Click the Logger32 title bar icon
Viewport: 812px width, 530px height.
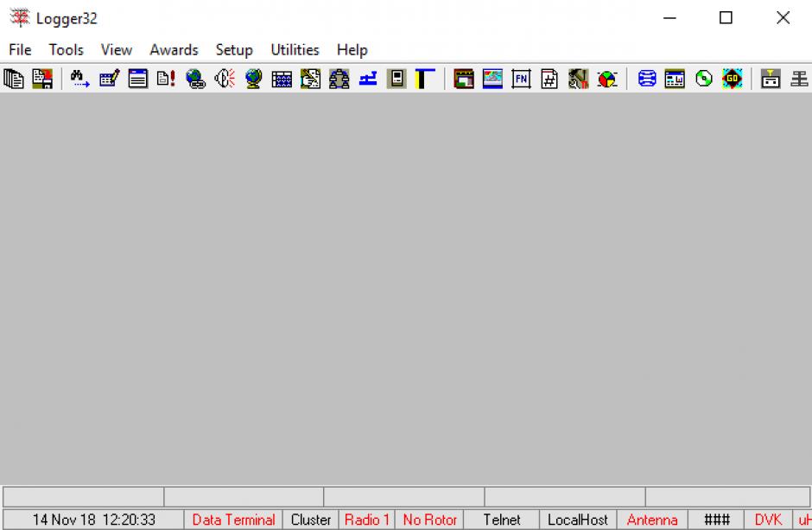pos(20,17)
